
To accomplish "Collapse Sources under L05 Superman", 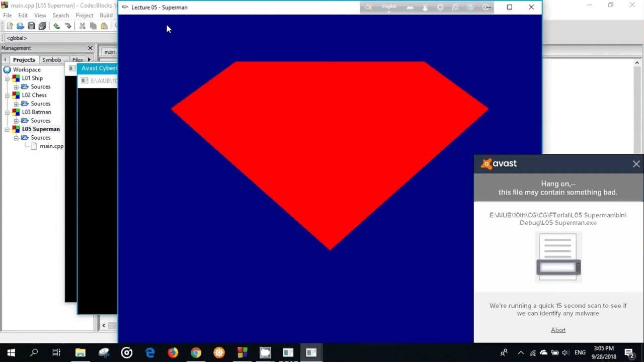I will [16, 138].
